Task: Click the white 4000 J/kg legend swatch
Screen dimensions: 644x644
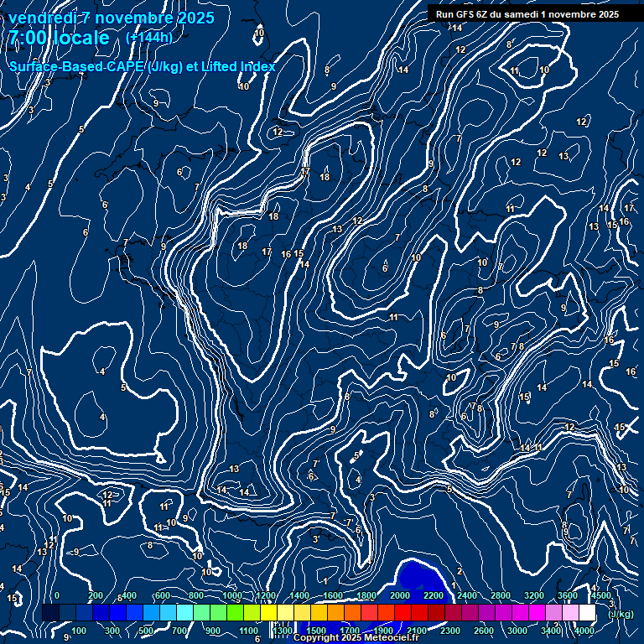Action: click(x=587, y=614)
